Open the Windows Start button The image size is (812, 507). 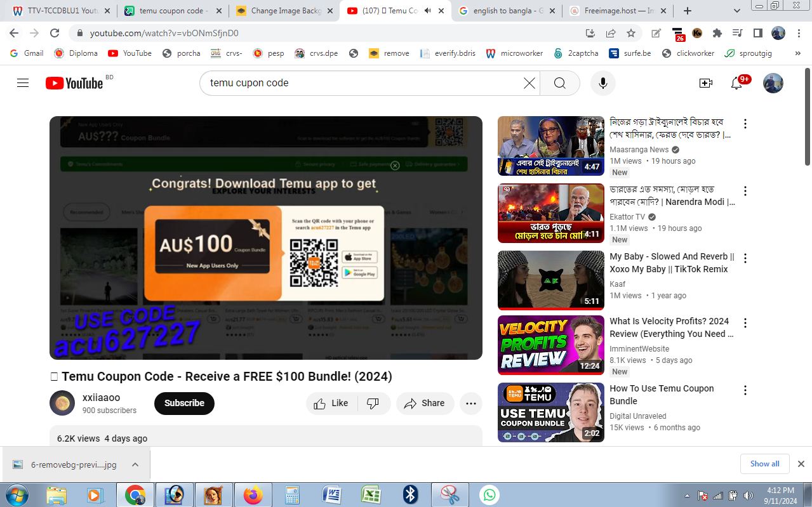(16, 495)
